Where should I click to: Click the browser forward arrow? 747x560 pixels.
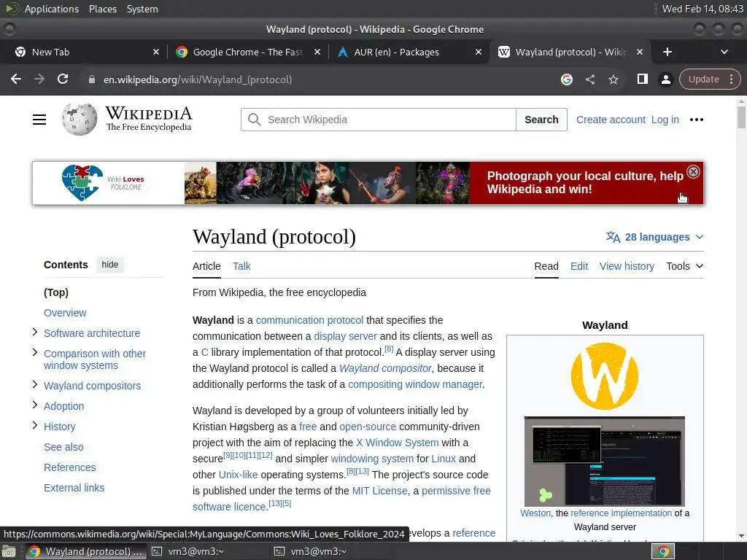39,79
